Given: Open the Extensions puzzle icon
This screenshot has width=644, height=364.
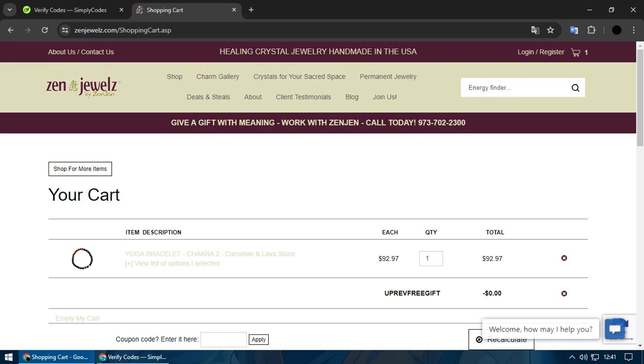Looking at the screenshot, I should (591, 30).
